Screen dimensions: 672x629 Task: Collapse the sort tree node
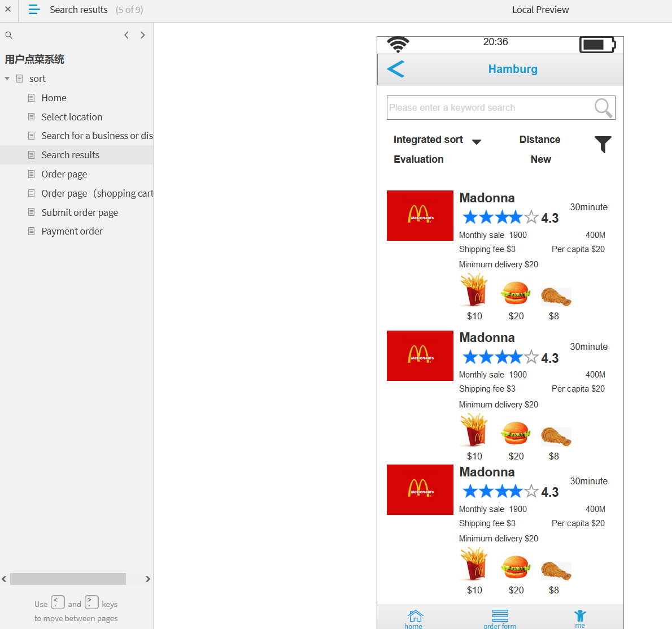tap(7, 79)
